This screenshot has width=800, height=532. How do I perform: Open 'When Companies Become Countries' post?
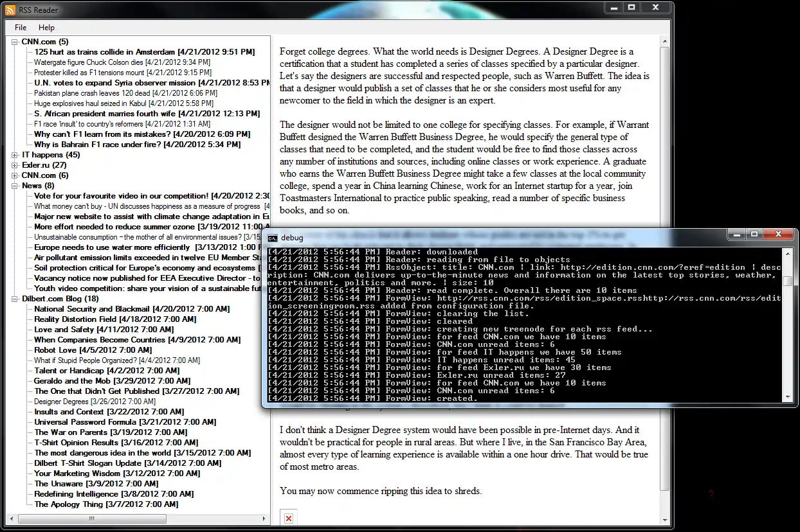(138, 340)
